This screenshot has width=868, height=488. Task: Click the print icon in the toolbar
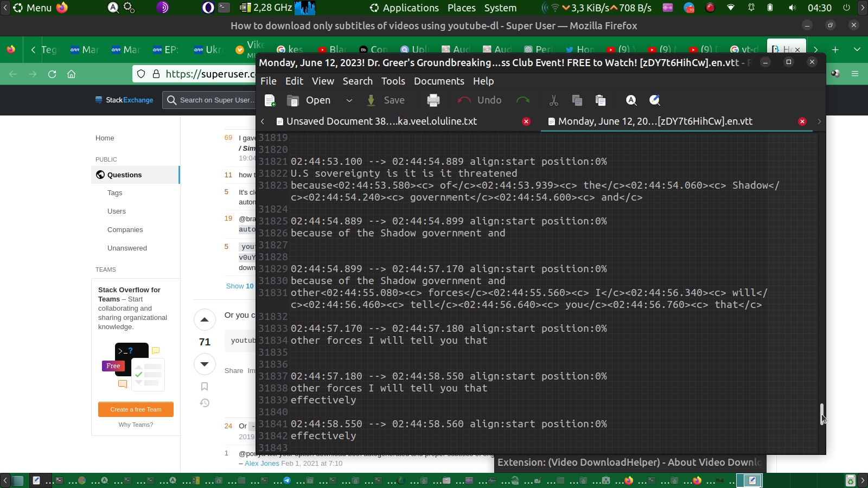point(433,100)
